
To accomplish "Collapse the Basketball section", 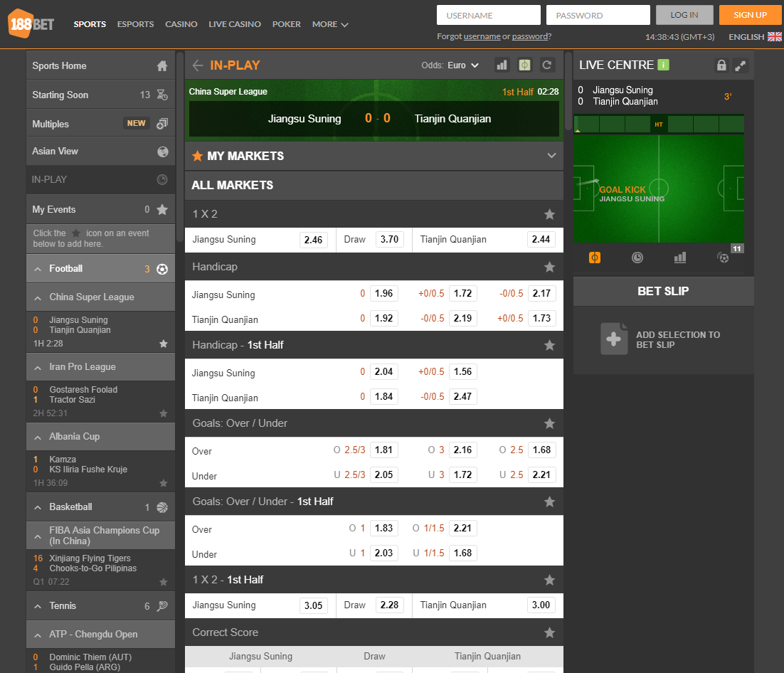I will click(38, 507).
